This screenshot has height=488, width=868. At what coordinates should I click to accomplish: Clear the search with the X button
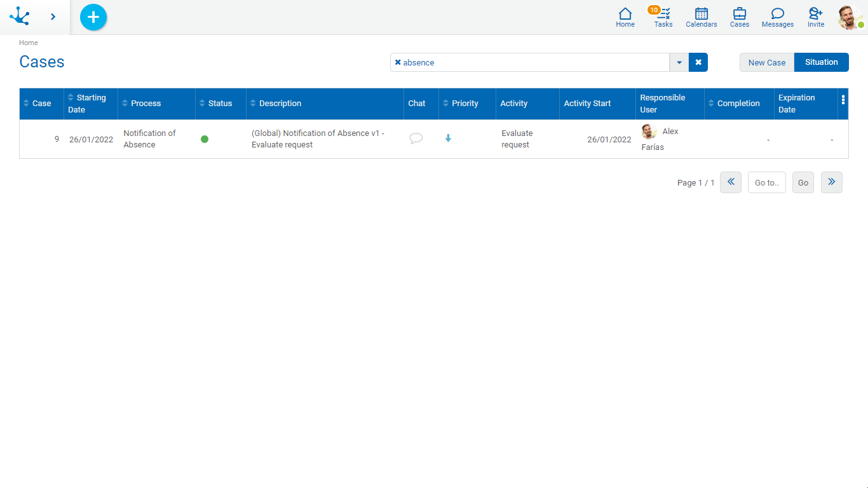(x=698, y=62)
